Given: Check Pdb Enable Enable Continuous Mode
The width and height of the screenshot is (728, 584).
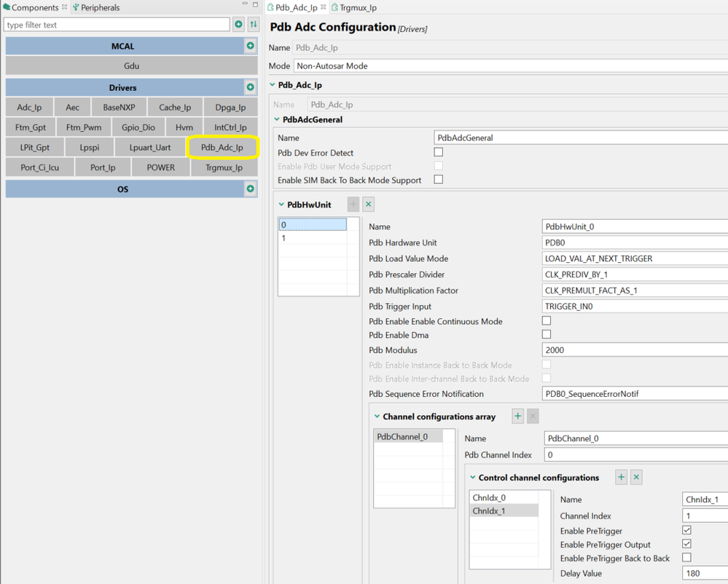Looking at the screenshot, I should click(x=547, y=320).
